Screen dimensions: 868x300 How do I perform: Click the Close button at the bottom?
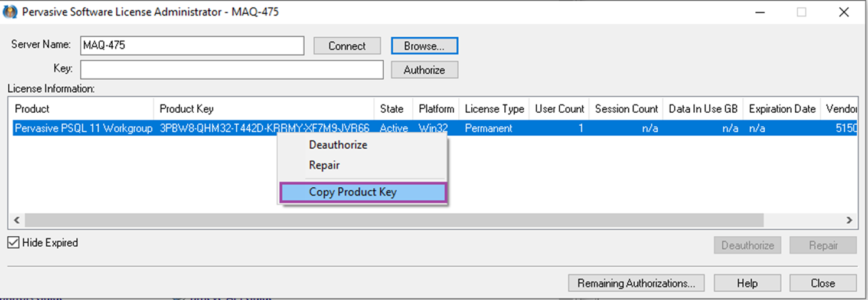click(x=823, y=283)
